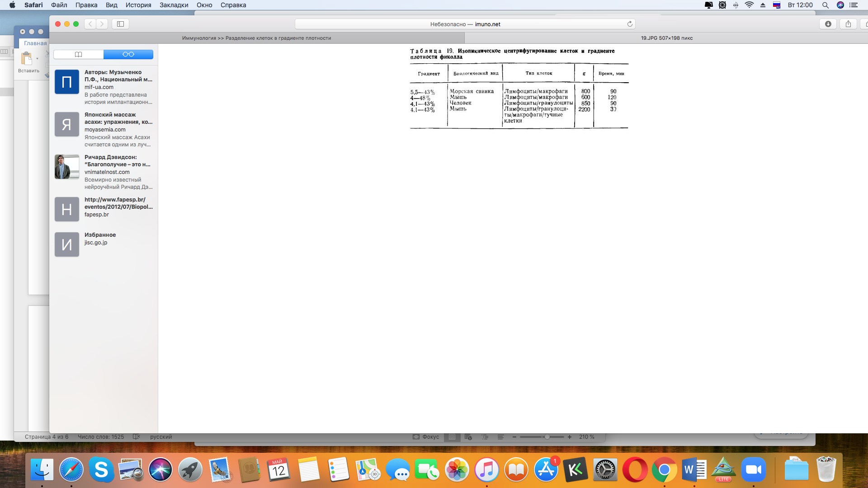Switch to the Иммунология tab
Viewport: 868px width, 488px height.
pos(256,38)
